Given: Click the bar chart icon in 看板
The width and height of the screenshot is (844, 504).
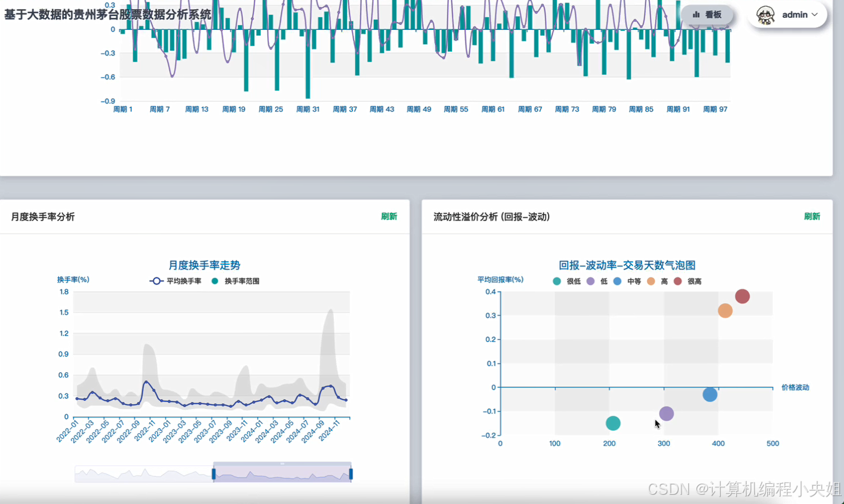Looking at the screenshot, I should (696, 14).
